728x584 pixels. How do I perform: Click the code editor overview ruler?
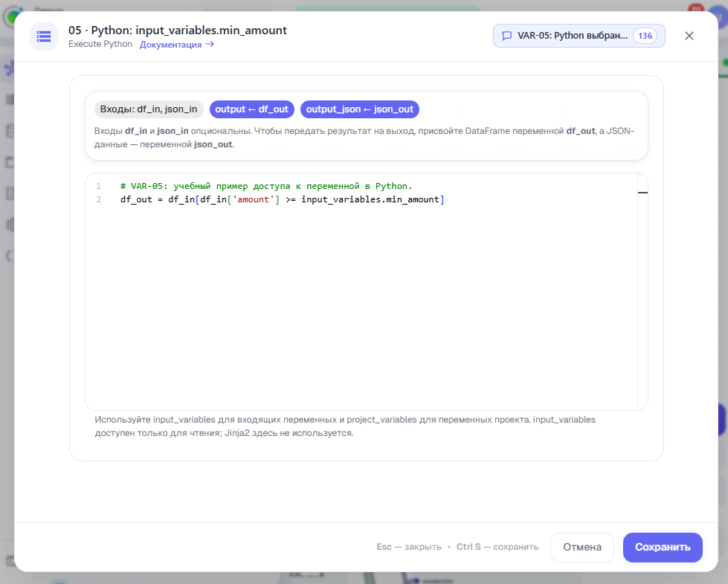[642, 292]
